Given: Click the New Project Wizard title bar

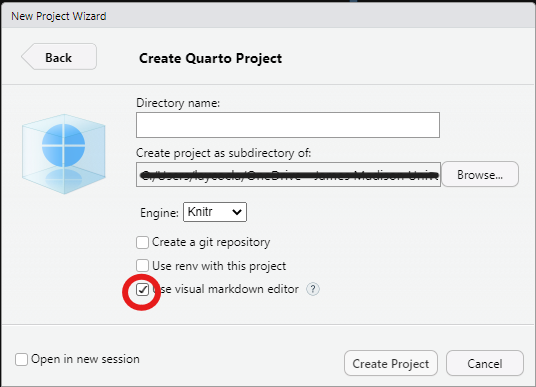Looking at the screenshot, I should pos(268,16).
